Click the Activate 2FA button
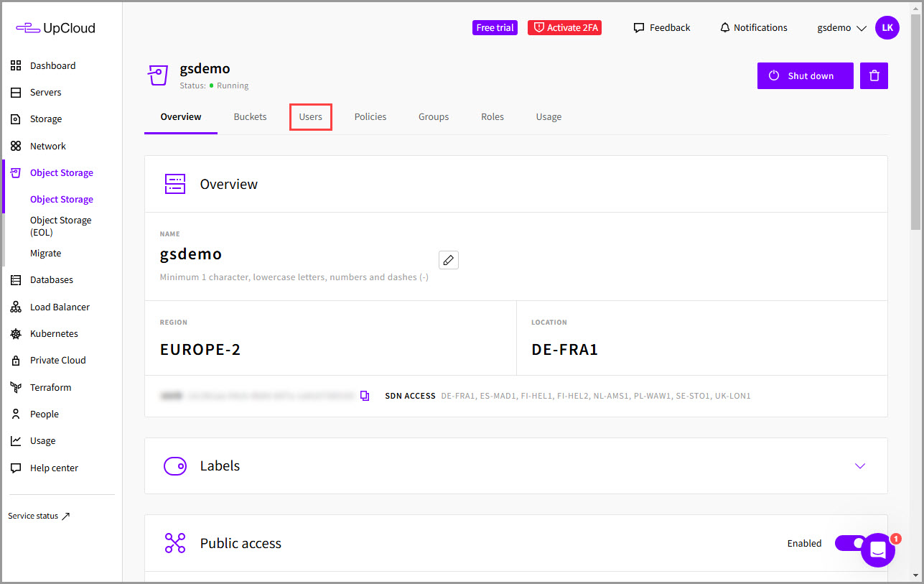This screenshot has height=584, width=924. point(565,28)
